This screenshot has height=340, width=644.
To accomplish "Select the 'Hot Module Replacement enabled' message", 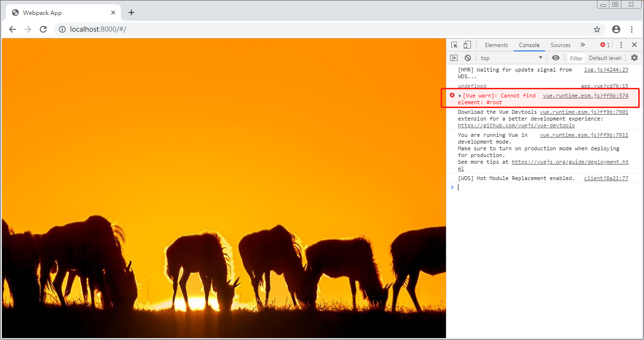I will [x=516, y=178].
